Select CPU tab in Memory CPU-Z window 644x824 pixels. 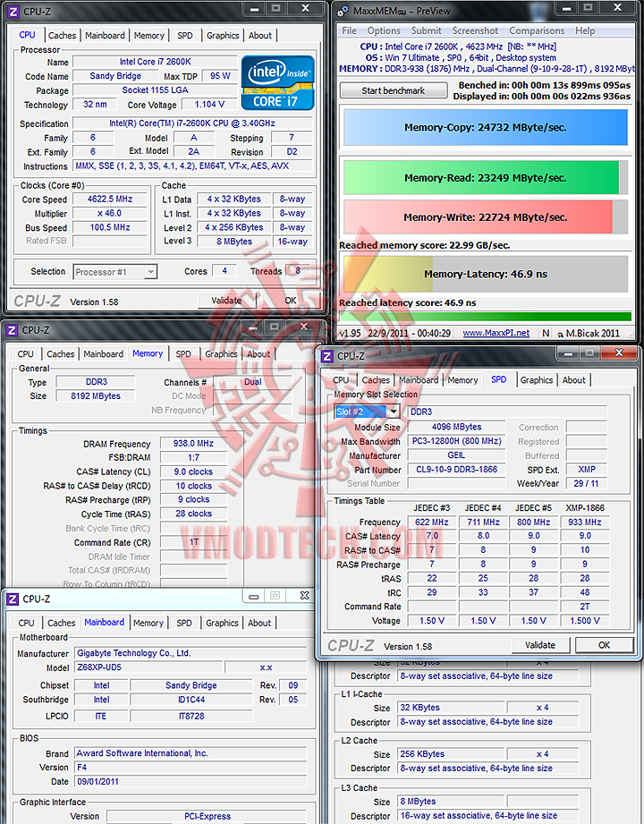coord(25,354)
